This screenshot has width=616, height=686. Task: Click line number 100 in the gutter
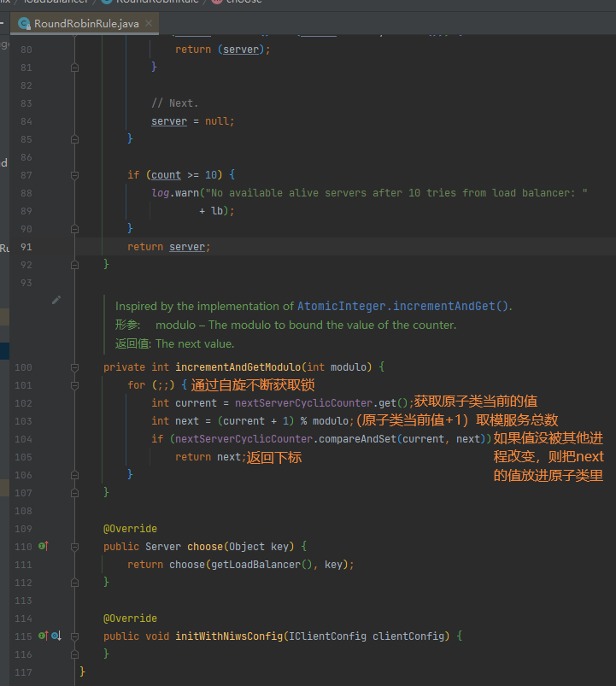point(23,367)
